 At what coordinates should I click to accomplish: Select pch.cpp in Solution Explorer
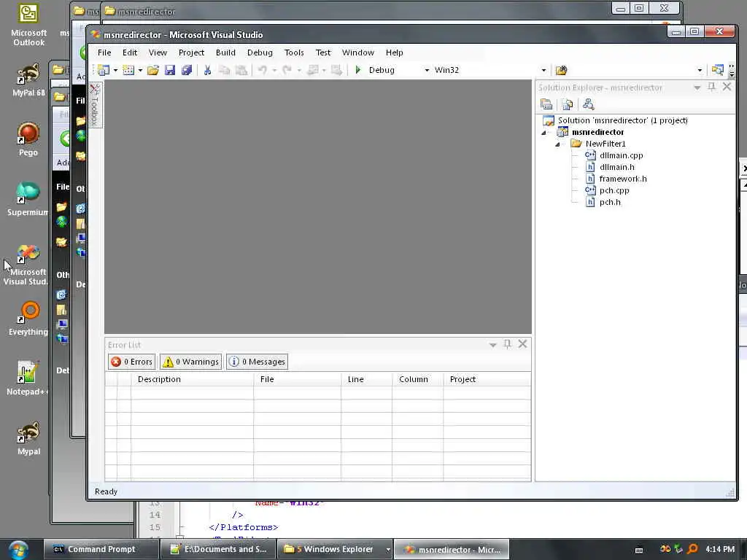click(614, 190)
